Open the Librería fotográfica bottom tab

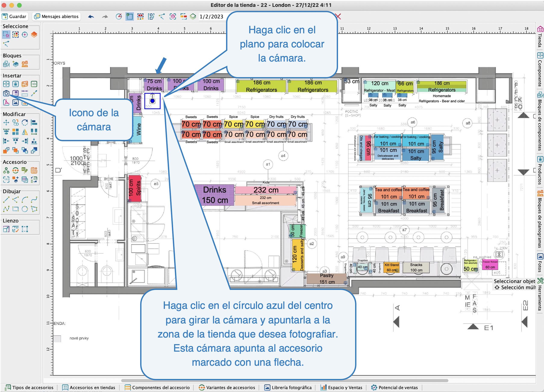click(288, 388)
